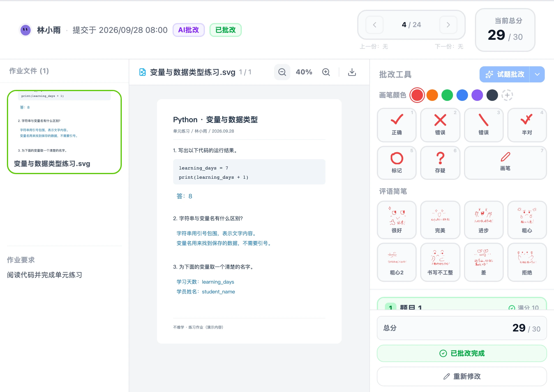This screenshot has height=392, width=554.
Task: Insert the 差 comment stamp
Action: pos(484,262)
